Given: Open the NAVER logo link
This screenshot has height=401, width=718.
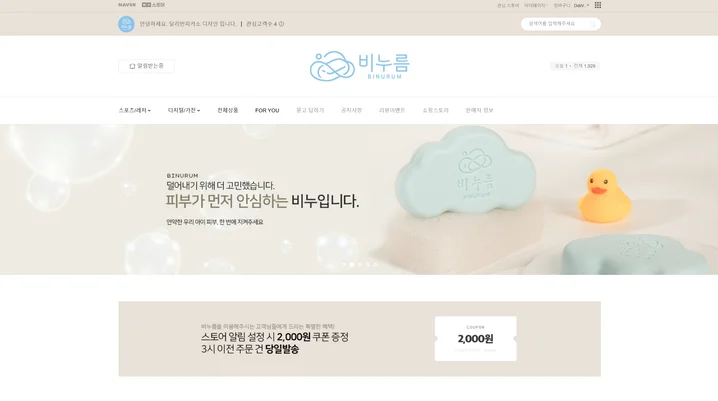Looking at the screenshot, I should (127, 5).
